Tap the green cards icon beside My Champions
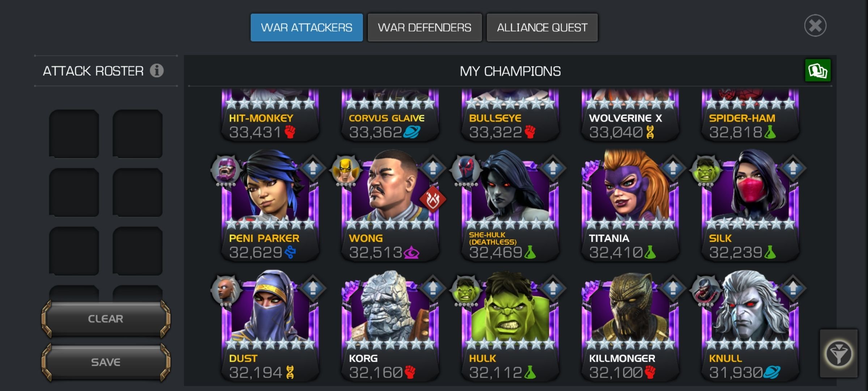 pyautogui.click(x=817, y=70)
